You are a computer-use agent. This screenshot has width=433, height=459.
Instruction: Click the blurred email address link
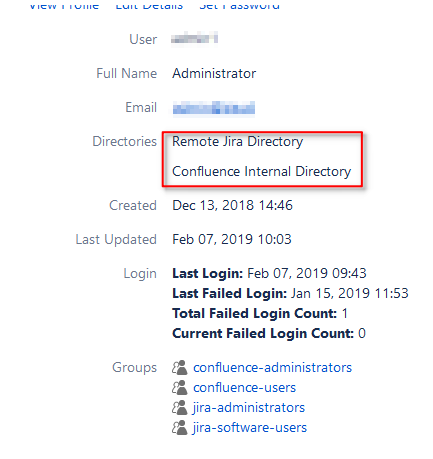coord(214,108)
